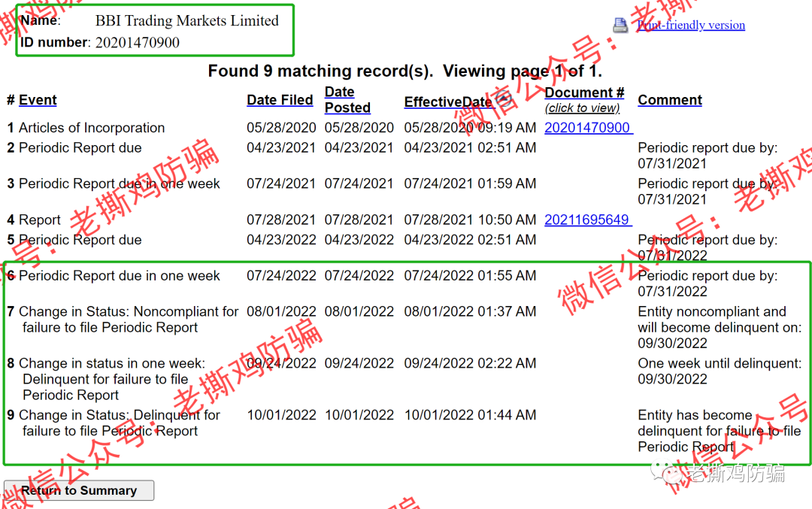Click the effective date '04/23/2021 02:51 AM'
This screenshot has width=812, height=509.
(x=470, y=147)
